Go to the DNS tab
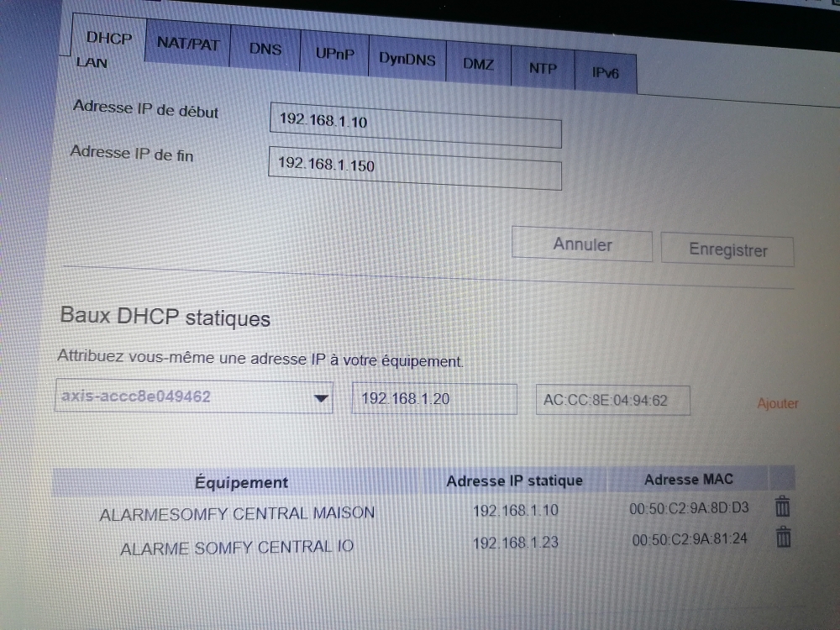This screenshot has height=630, width=840. coord(265,49)
